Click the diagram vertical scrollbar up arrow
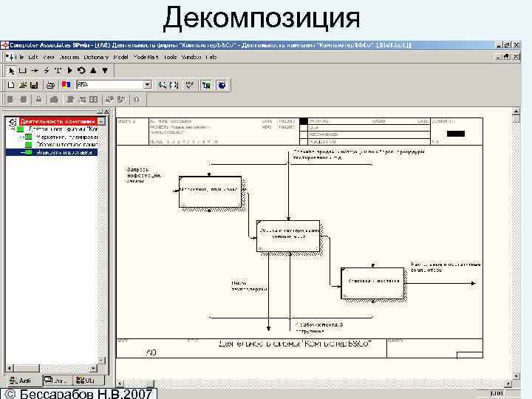The height and width of the screenshot is (399, 532). tap(516, 112)
